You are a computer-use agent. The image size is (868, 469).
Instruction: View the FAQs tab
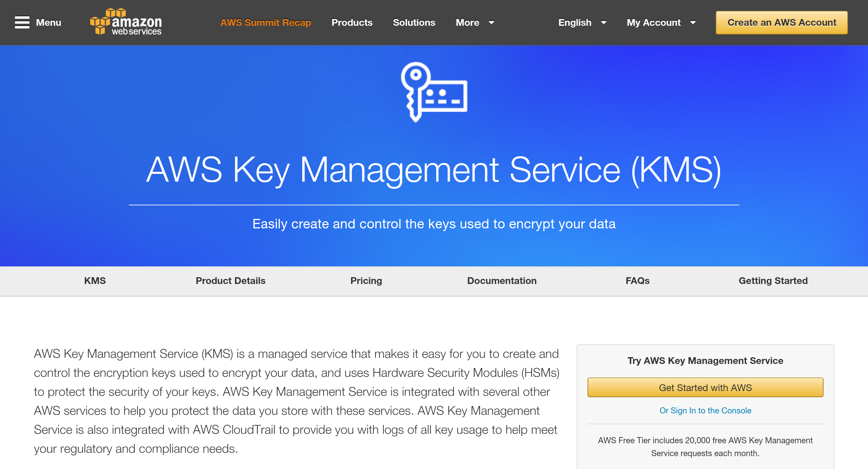(x=638, y=281)
